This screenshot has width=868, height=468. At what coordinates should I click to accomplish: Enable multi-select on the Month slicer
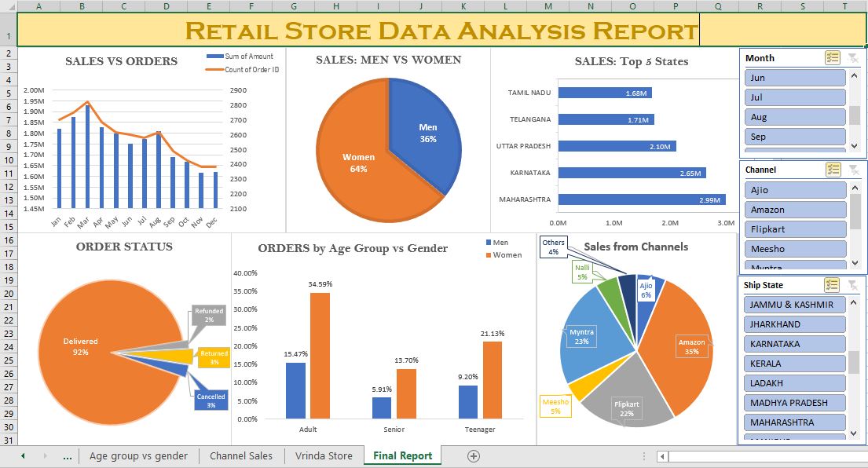click(x=832, y=57)
